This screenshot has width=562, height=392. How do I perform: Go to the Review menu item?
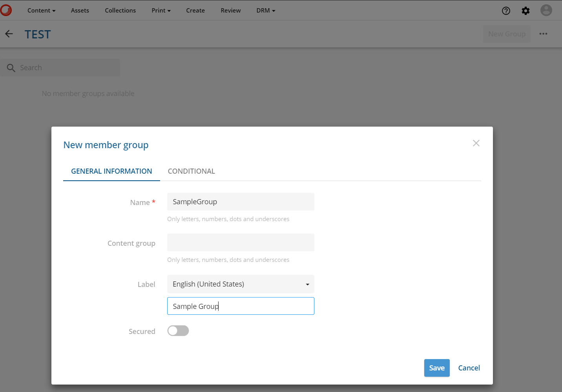[231, 11]
